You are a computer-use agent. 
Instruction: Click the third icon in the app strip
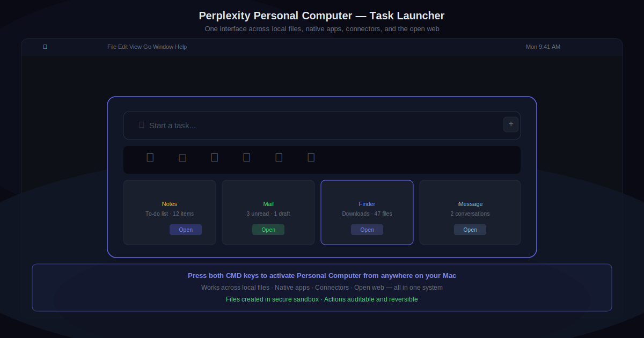215,157
